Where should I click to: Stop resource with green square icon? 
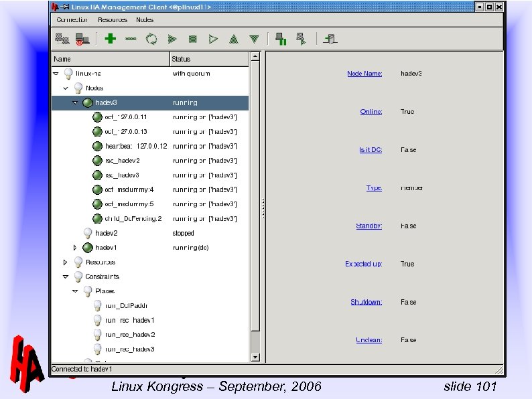[193, 39]
